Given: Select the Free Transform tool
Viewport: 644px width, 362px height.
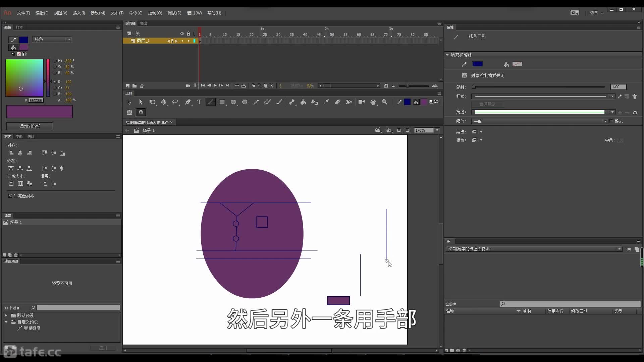Looking at the screenshot, I should (152, 102).
